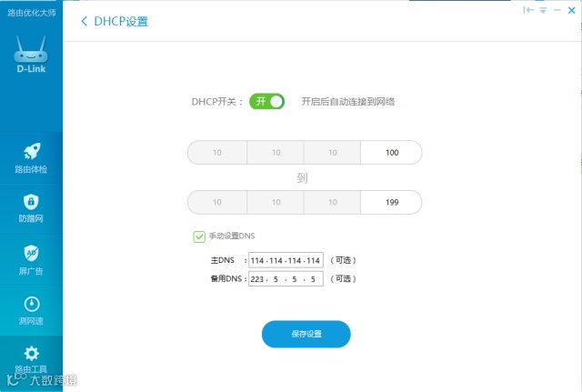Open 屏广告 ad-block shield icon
The height and width of the screenshot is (392, 582).
(31, 253)
